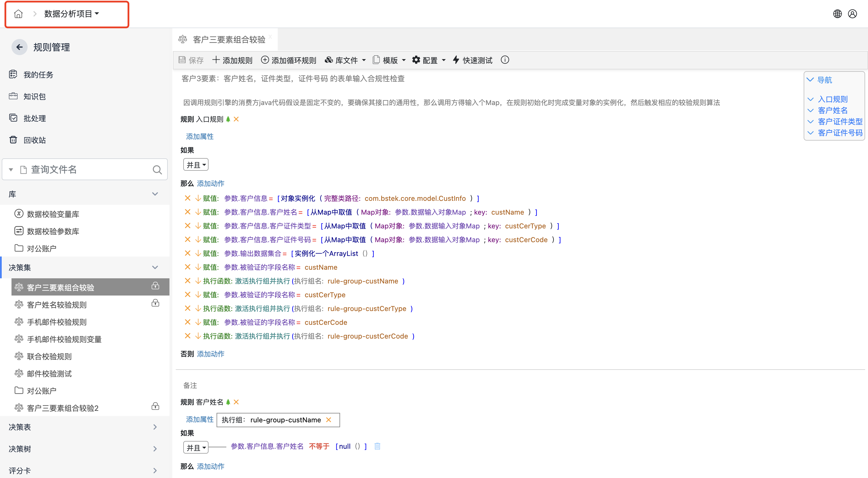Click the back arrow beside 规则管理

point(20,47)
